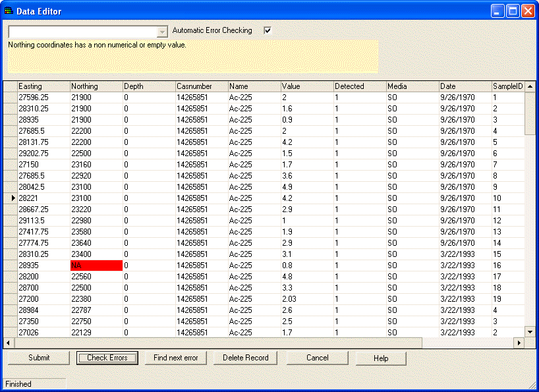Click Value cell 4.8
The image size is (539, 392).
coord(307,277)
